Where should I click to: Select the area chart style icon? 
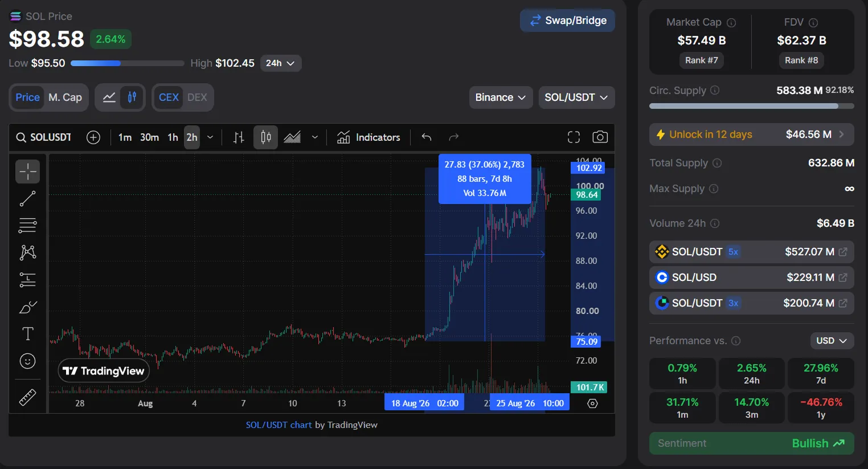292,137
